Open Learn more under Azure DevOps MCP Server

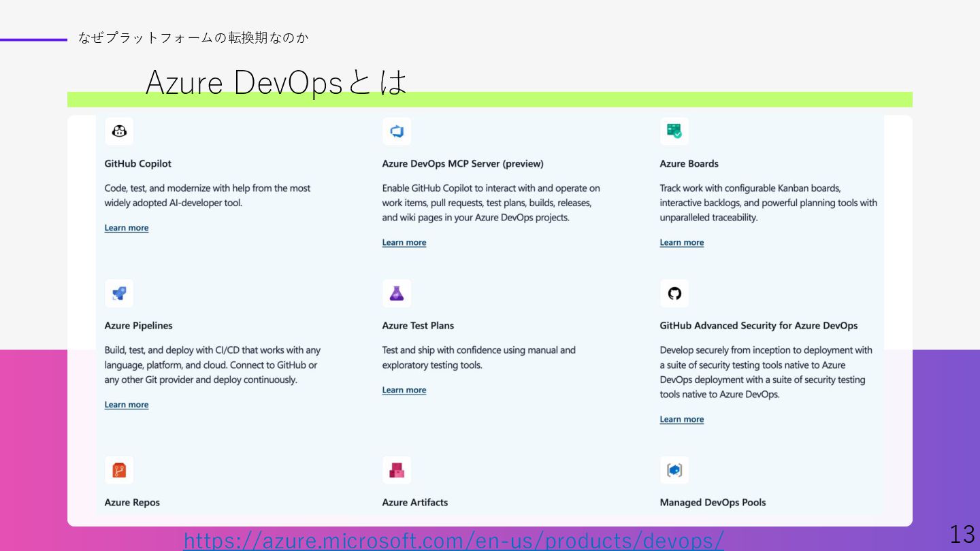click(404, 243)
